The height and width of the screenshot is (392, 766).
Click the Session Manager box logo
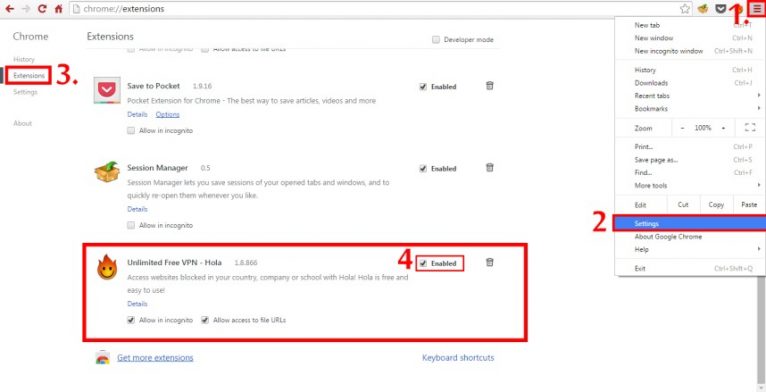(106, 172)
